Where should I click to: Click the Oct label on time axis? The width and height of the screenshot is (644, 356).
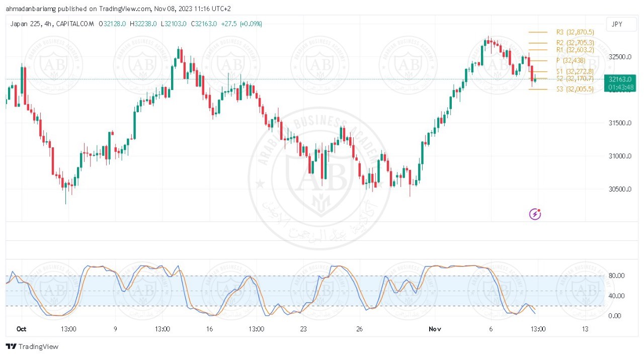click(x=21, y=329)
